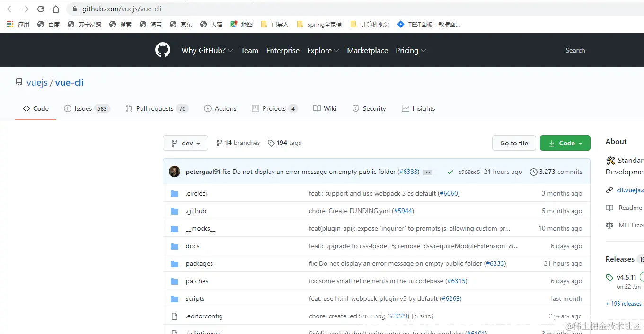Click the link icon beside cli.vuejs
The image size is (644, 334).
pos(609,190)
